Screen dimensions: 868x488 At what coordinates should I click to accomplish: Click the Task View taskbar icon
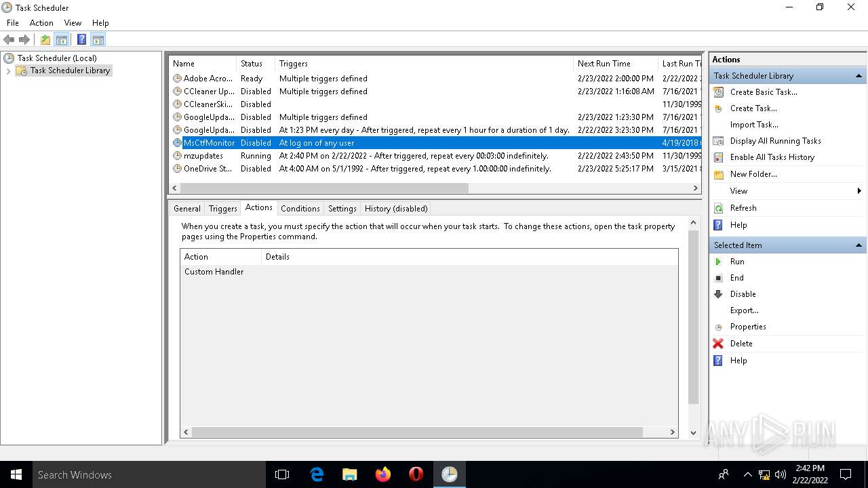pos(282,474)
